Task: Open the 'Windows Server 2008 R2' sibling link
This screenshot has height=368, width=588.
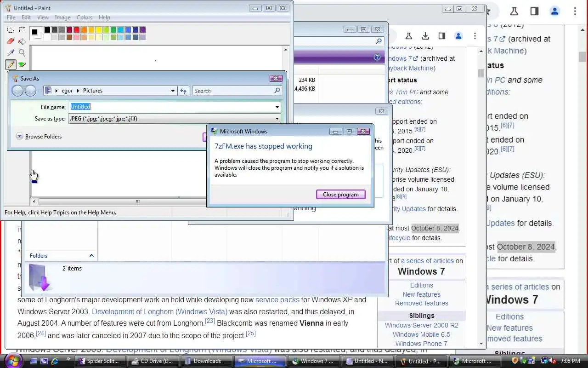Action: [x=422, y=325]
